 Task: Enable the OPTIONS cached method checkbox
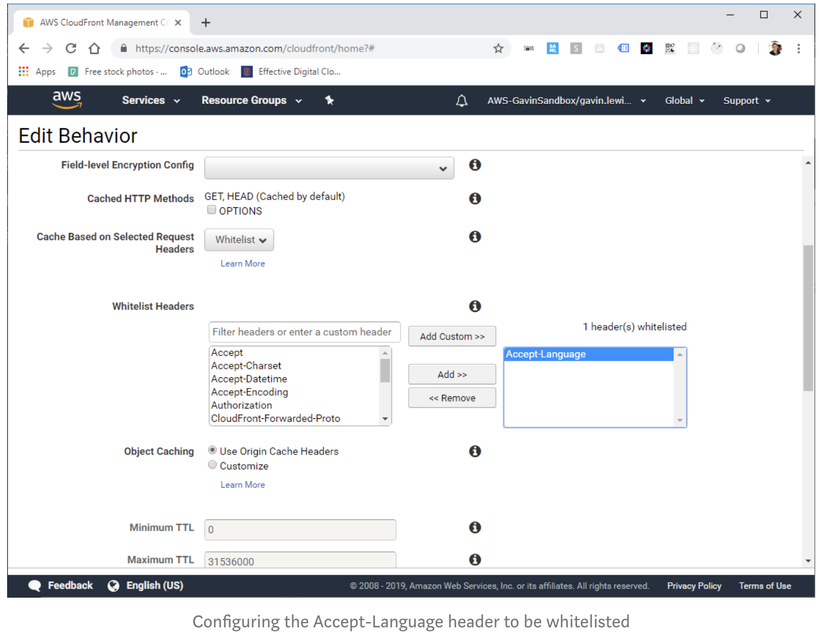point(212,210)
